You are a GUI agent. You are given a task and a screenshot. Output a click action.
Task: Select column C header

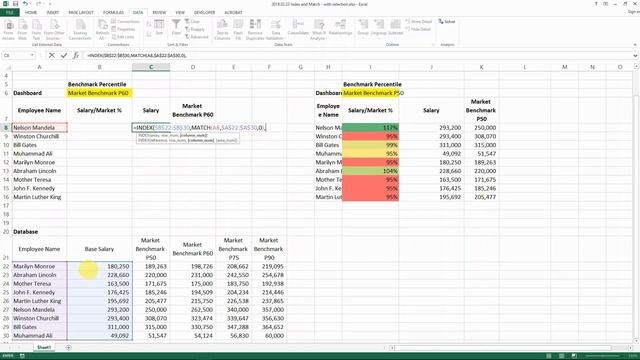151,67
